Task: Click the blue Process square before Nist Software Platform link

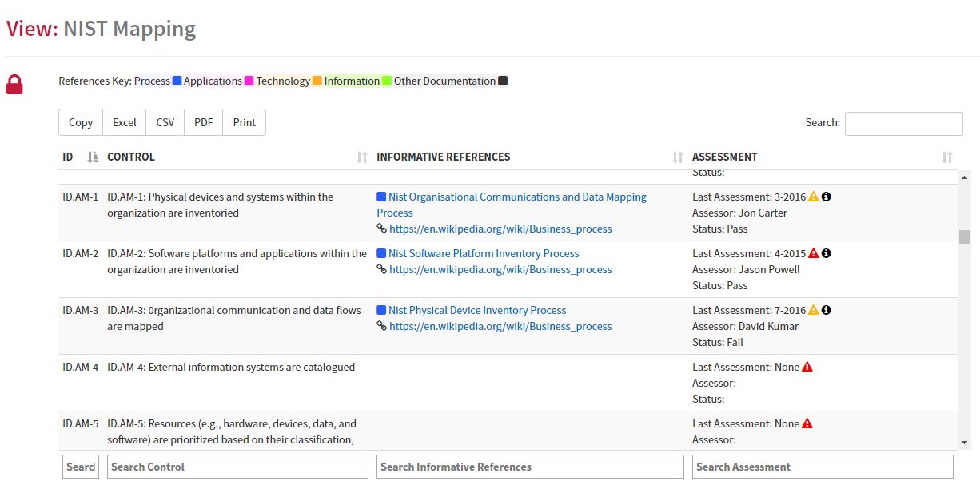Action: point(381,253)
